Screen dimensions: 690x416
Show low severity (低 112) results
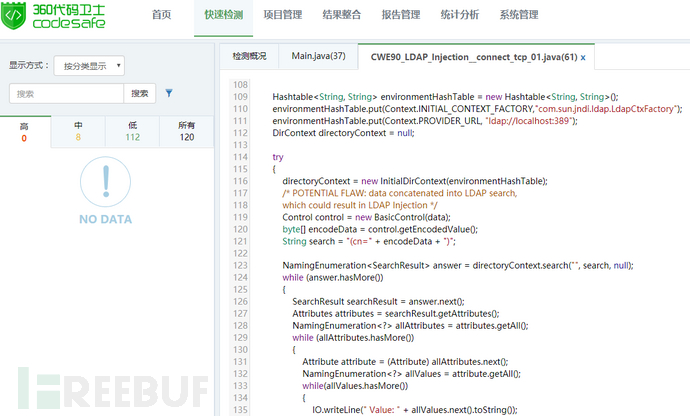(x=132, y=132)
